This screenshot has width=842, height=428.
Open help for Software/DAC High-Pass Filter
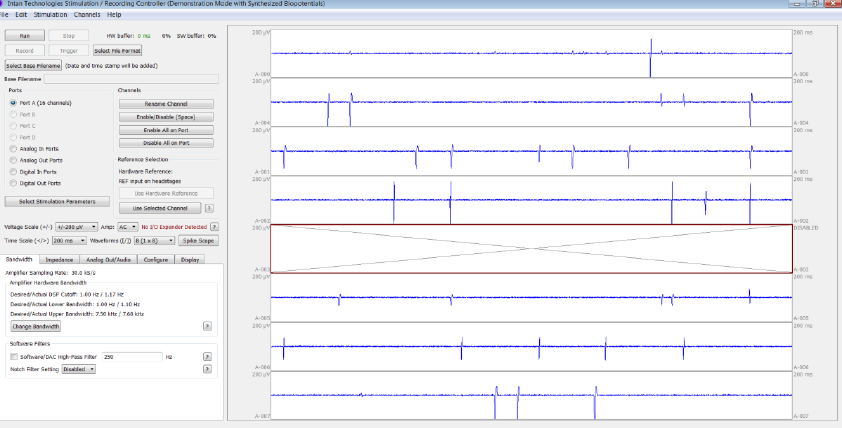pos(207,357)
